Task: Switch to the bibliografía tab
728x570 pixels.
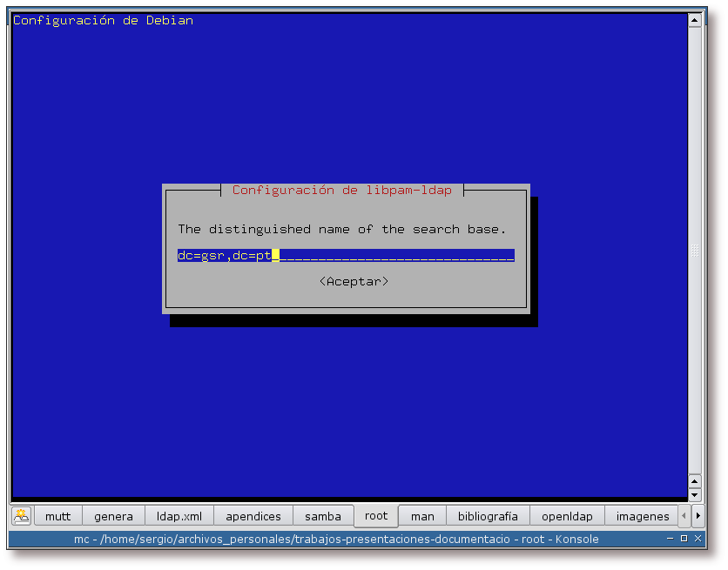Action: coord(488,516)
